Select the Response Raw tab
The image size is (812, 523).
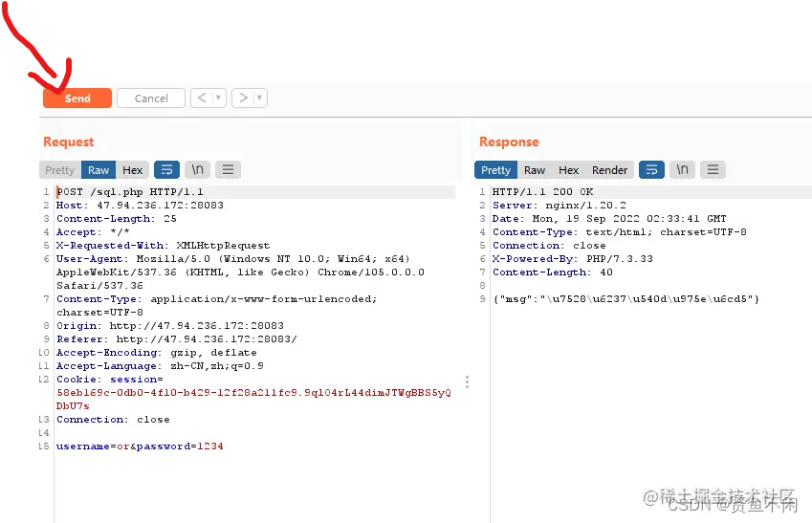coord(535,170)
